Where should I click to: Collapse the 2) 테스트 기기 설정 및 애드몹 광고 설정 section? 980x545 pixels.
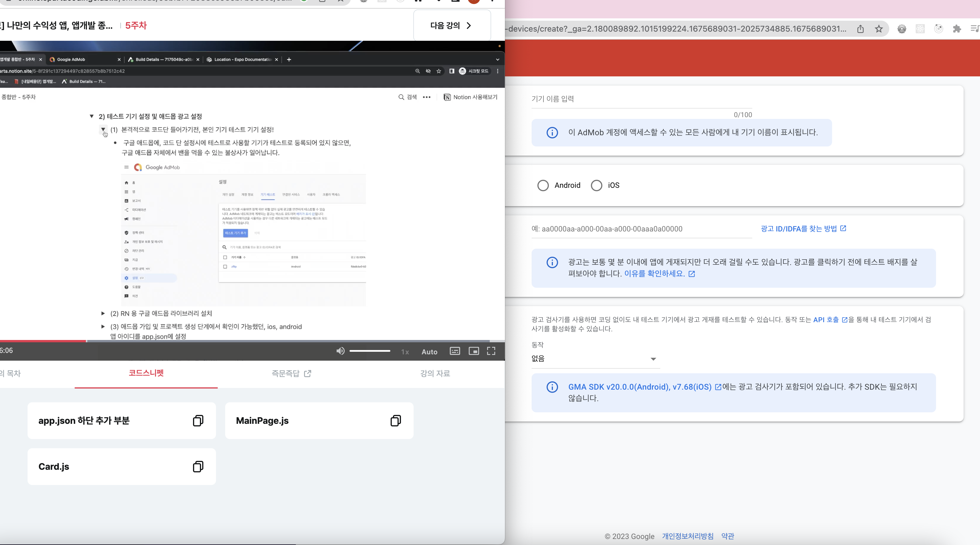click(91, 116)
